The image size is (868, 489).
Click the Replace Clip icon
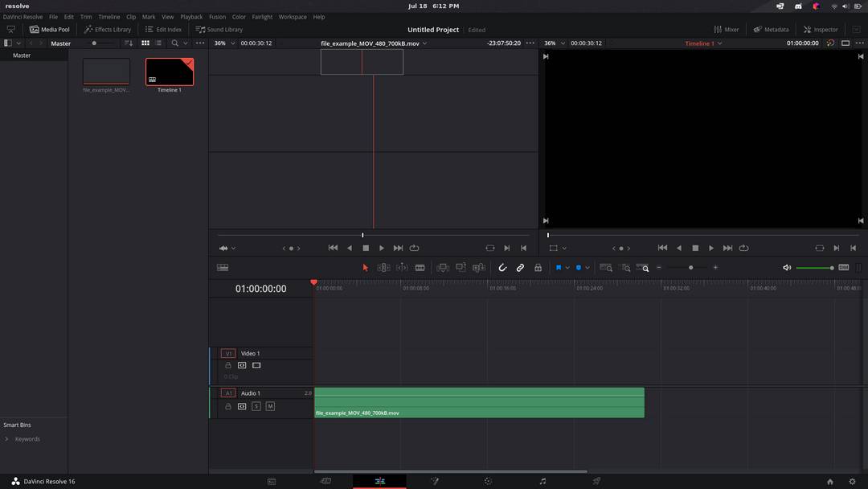[x=479, y=268]
